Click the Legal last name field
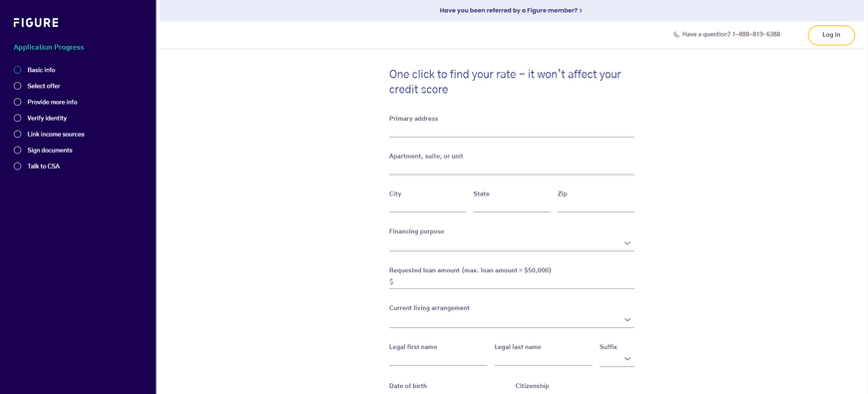Screen dimensions: 868x394 (x=543, y=358)
